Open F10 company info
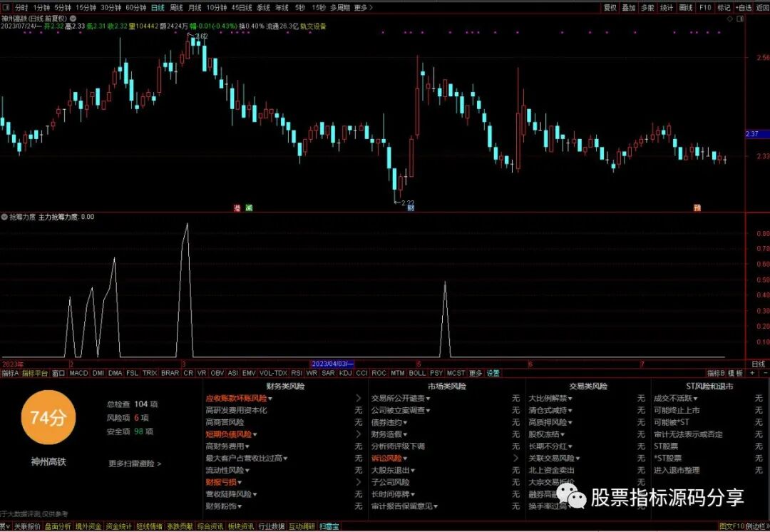770x532 pixels. click(705, 8)
